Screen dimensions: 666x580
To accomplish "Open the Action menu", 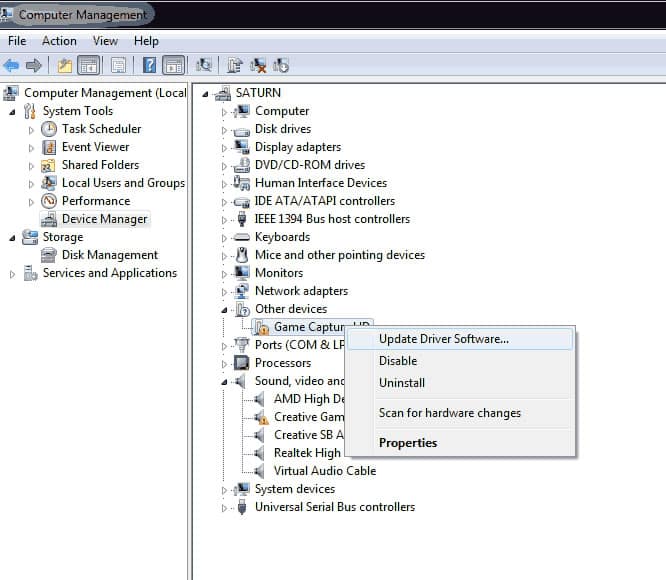I will (x=59, y=41).
